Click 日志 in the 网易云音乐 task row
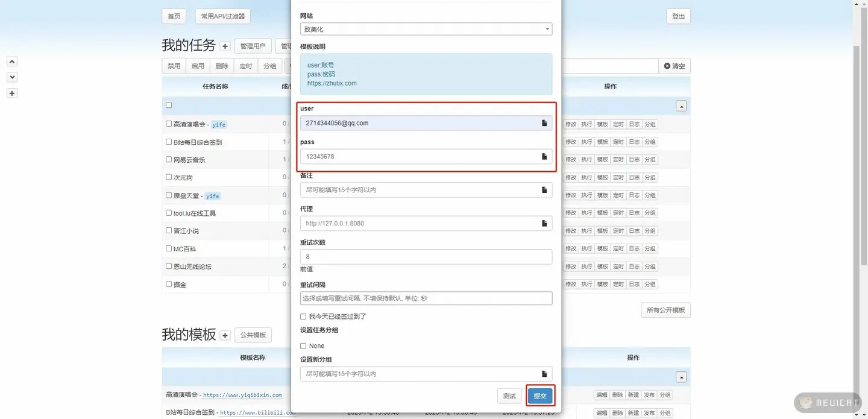Viewport: 868px width, 419px height. [x=634, y=160]
